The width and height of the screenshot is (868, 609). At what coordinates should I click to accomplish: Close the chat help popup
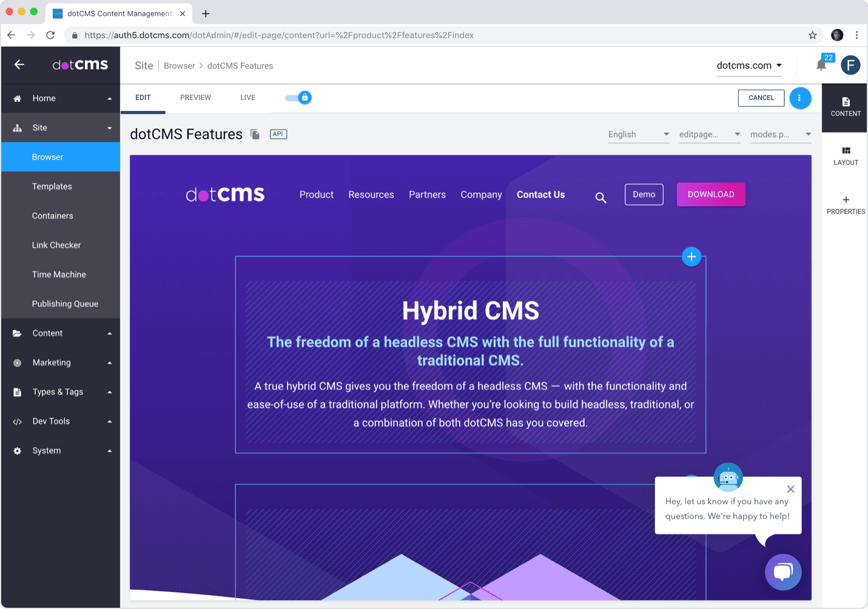coord(790,489)
